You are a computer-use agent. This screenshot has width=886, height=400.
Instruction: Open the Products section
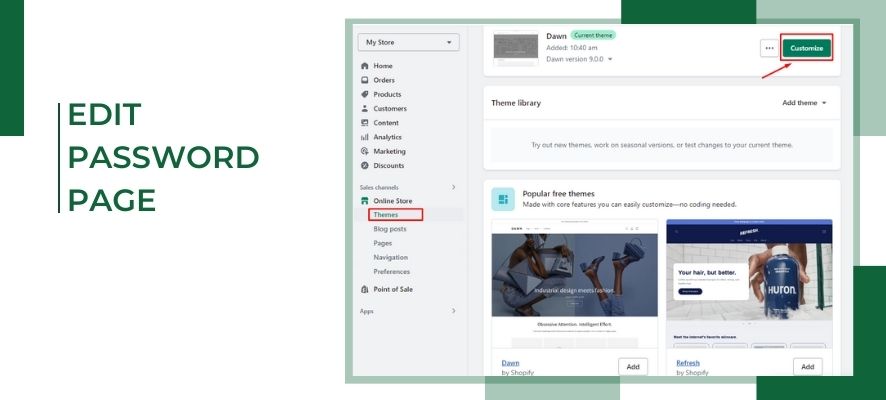(x=387, y=94)
